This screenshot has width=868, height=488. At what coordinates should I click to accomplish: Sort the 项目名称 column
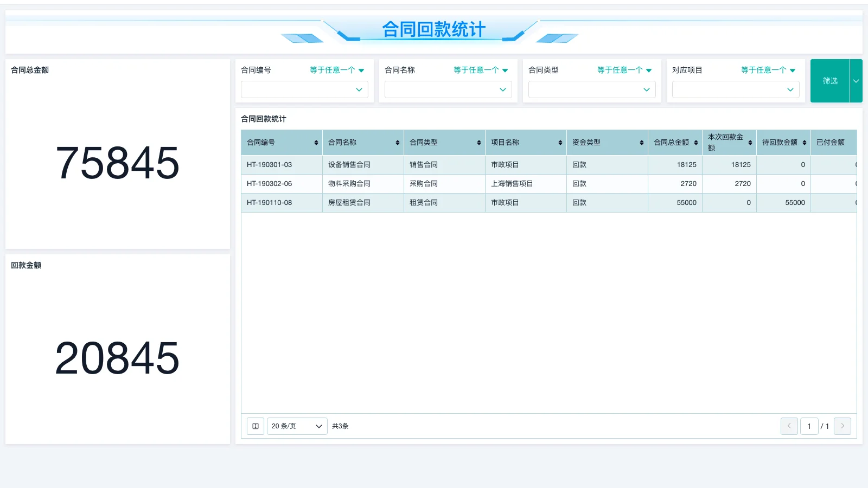point(560,143)
